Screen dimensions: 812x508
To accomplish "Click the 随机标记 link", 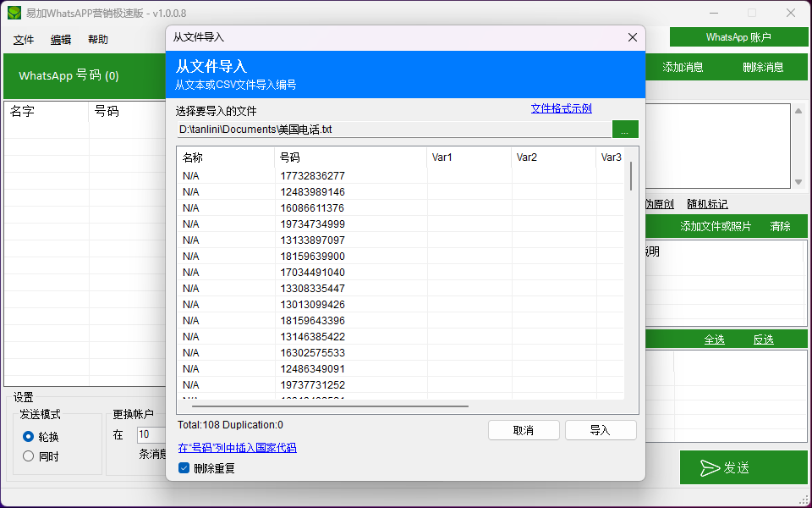I will (x=707, y=204).
